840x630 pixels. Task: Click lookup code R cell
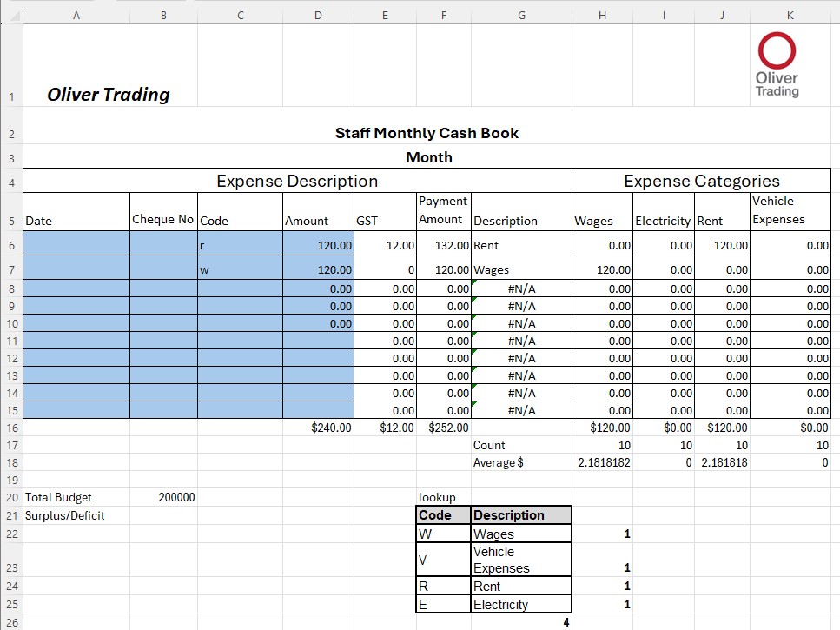click(444, 586)
